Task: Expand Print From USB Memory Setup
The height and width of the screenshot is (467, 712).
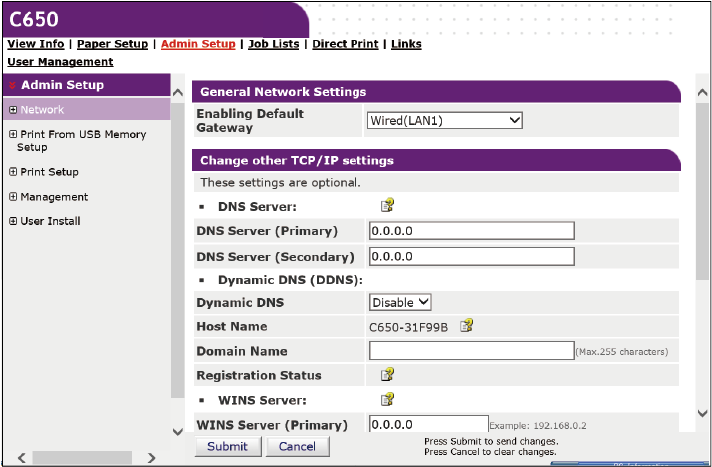Action: [13, 134]
